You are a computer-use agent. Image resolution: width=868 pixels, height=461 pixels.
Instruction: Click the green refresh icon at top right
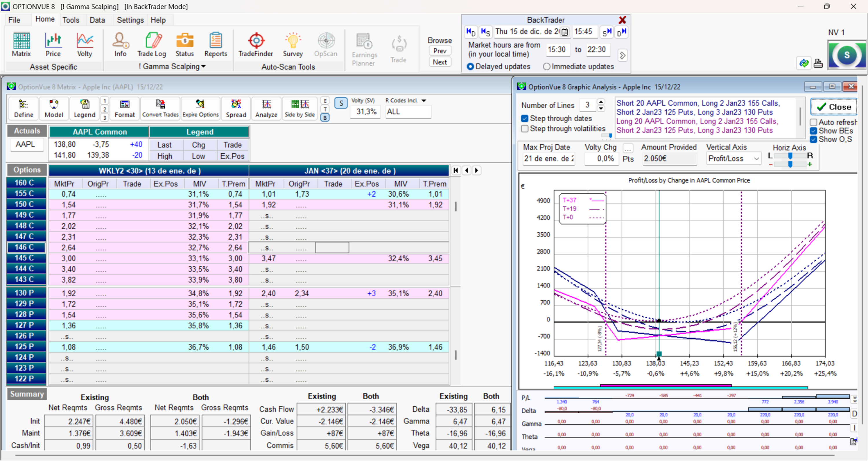point(804,63)
